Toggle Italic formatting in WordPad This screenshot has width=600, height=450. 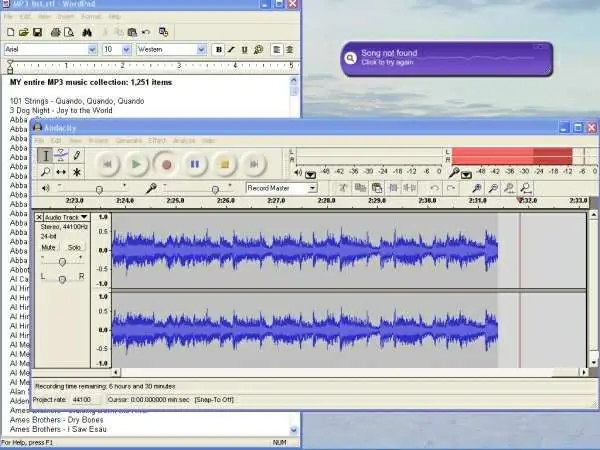point(232,49)
